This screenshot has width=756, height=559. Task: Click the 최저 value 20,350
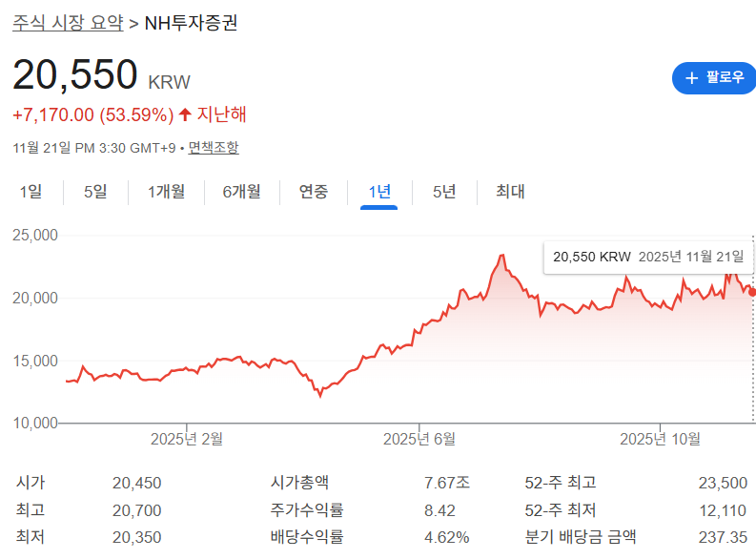click(x=137, y=537)
